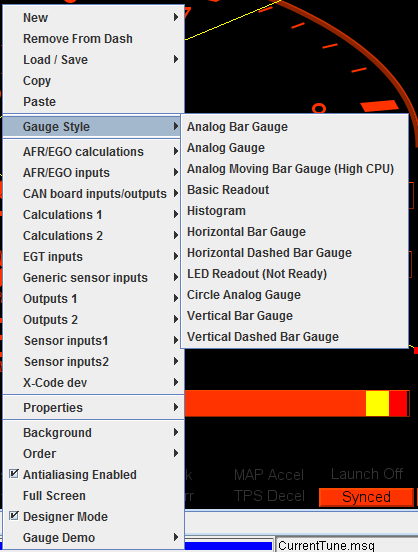418x552 pixels.
Task: Disable Designer Mode checkbox
Action: [14, 516]
